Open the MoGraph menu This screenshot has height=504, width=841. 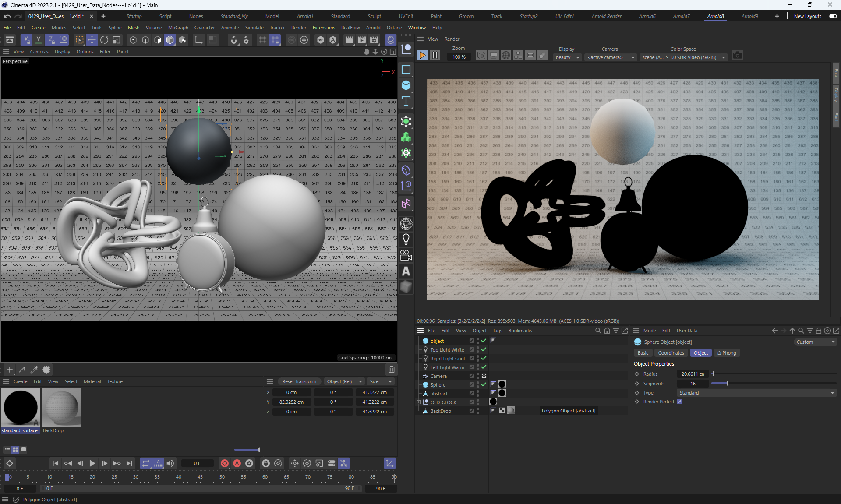tap(178, 28)
